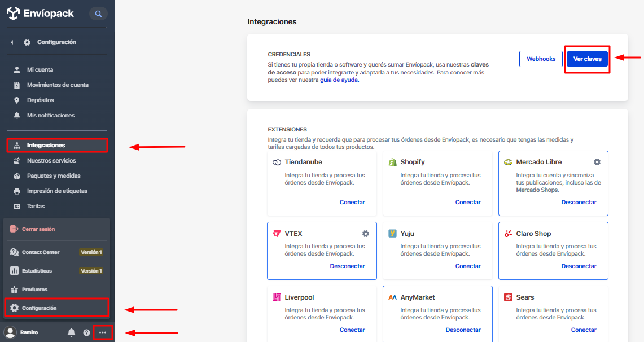Click the Shopify bag logo icon
The width and height of the screenshot is (644, 342).
point(392,162)
